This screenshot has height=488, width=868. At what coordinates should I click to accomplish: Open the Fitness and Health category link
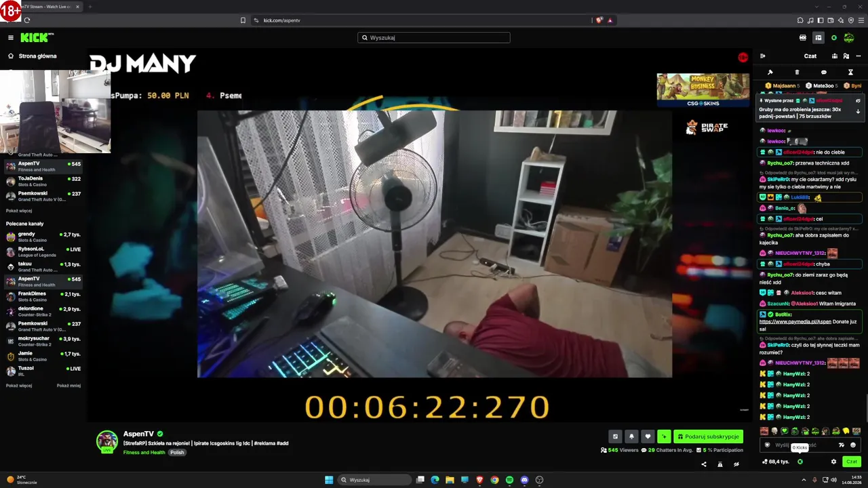144,452
